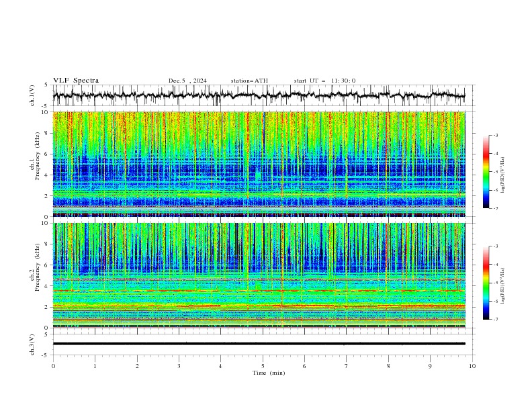Click the "3" minute time axis tick
Screen dimensions: 532x411
179,366
